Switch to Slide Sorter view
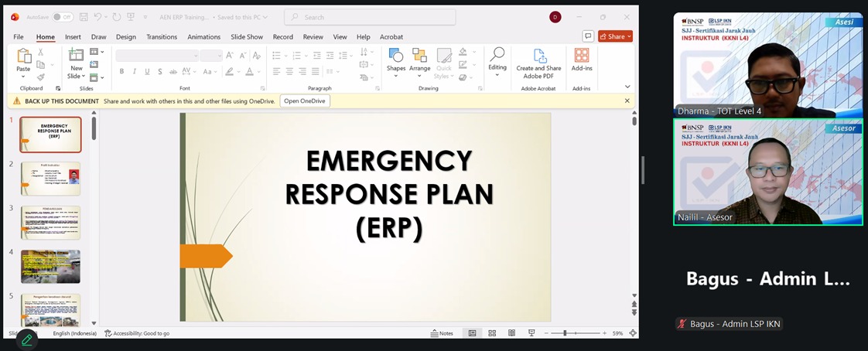868x351 pixels. pos(492,333)
